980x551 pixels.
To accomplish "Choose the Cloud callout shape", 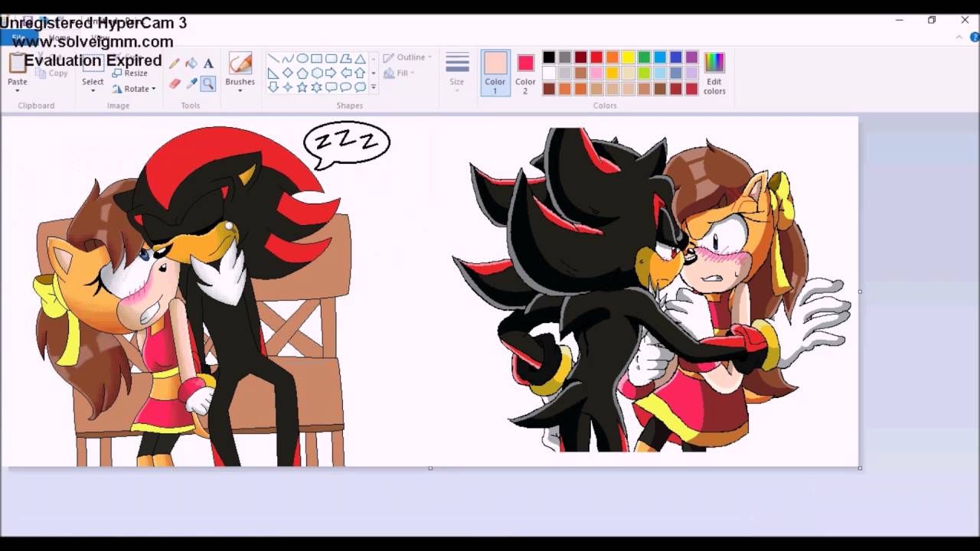I will pos(360,87).
